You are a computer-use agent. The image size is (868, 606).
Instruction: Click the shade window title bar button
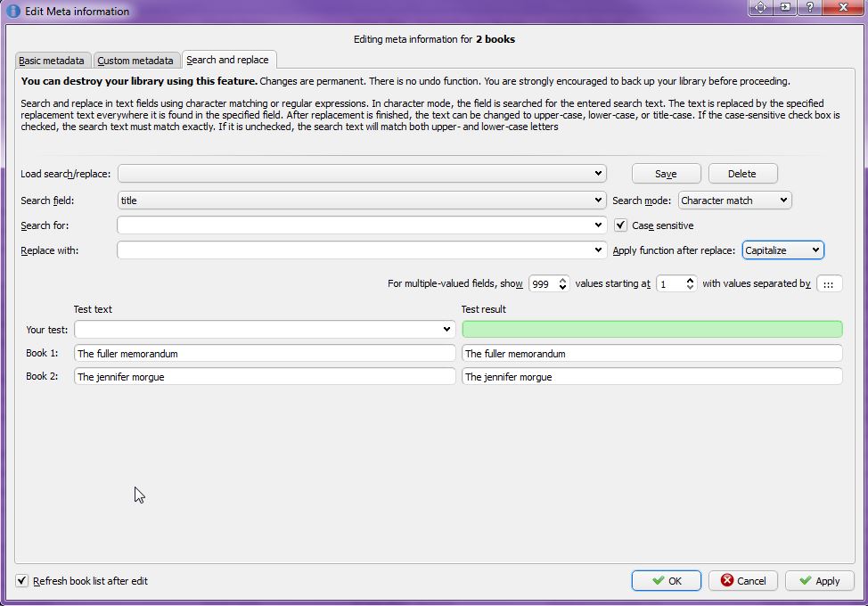pos(785,7)
